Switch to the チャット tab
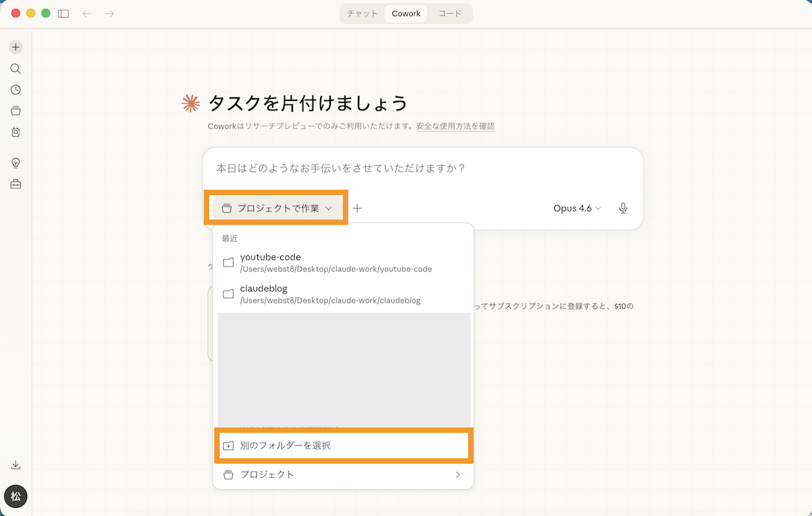 (362, 14)
